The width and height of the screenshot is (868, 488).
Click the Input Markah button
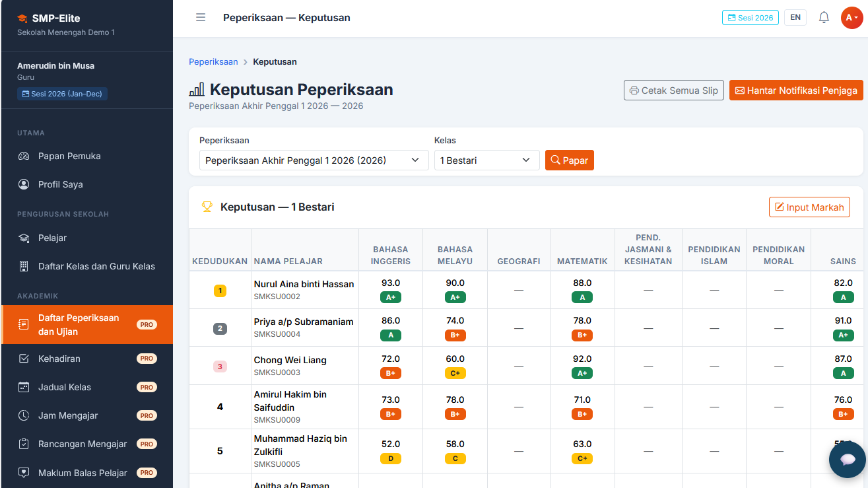809,207
